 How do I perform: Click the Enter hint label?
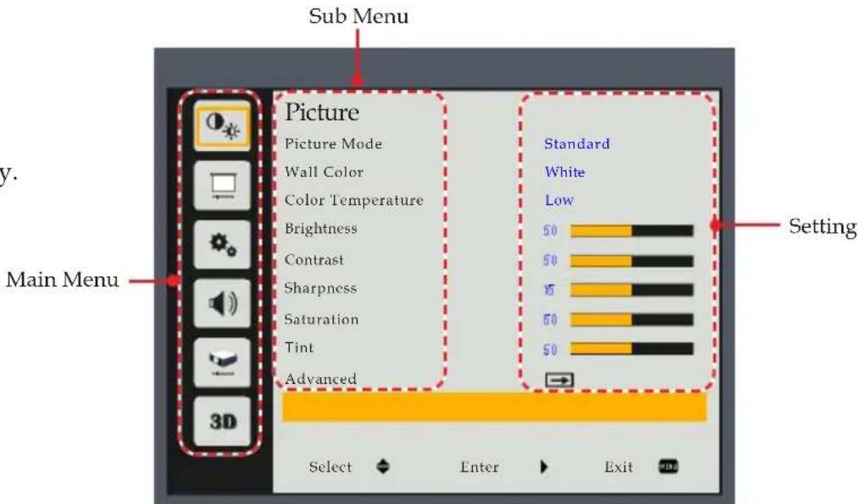point(480,468)
